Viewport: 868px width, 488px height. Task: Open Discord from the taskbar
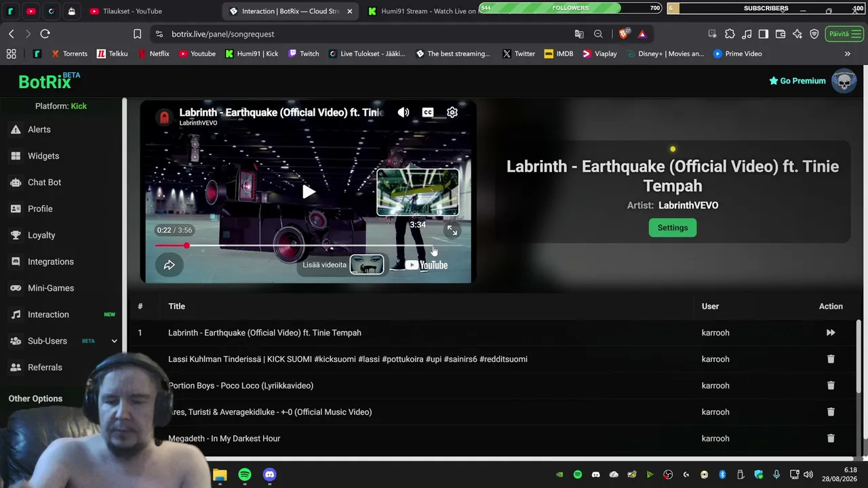click(269, 474)
